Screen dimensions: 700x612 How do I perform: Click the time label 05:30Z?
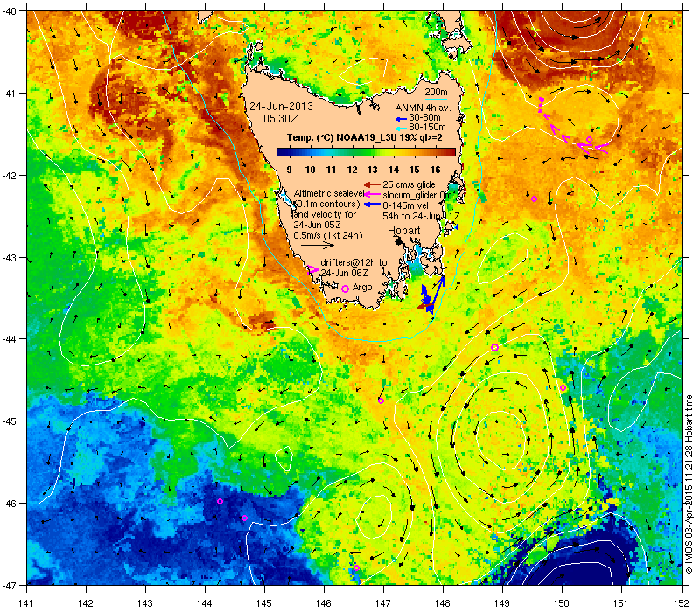pyautogui.click(x=280, y=119)
